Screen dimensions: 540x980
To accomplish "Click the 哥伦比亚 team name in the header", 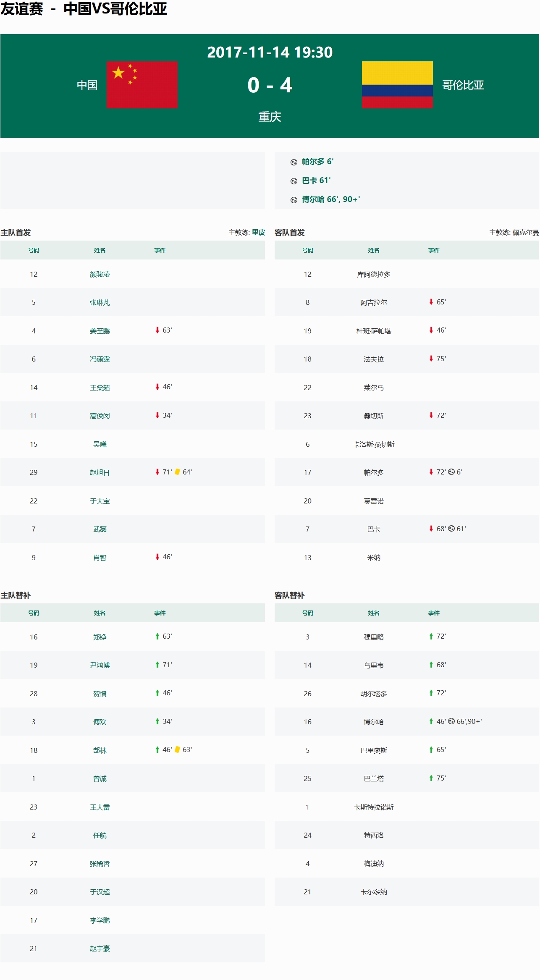I will (x=463, y=85).
